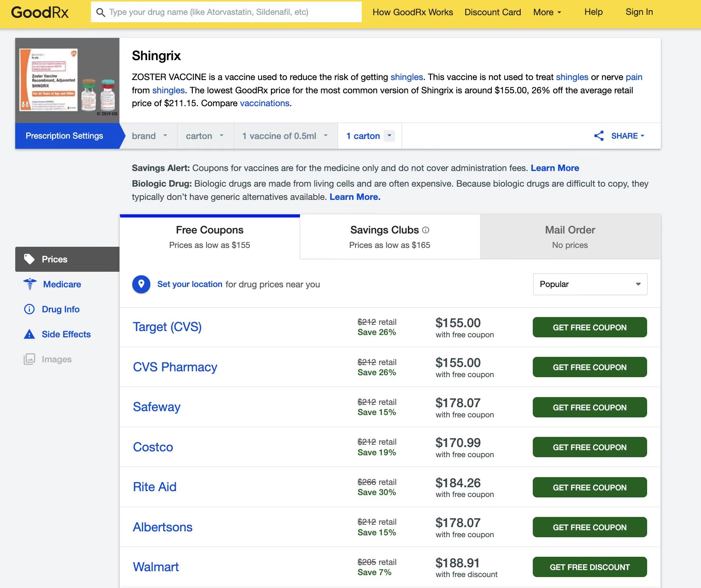Expand the Popular sort dropdown
Screen dimensions: 701x588
(590, 284)
